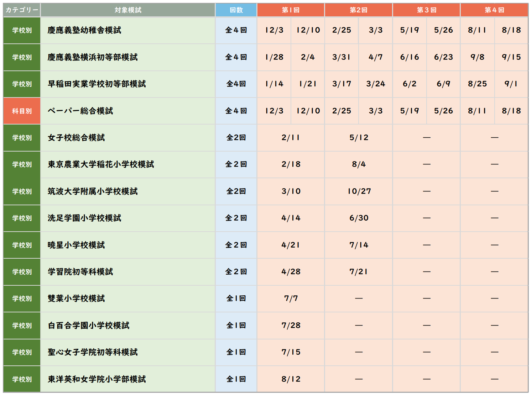The height and width of the screenshot is (396, 532).
Task: Select date 2/4 in 慶應義塾横浜初等部模試 row
Action: pyautogui.click(x=308, y=57)
